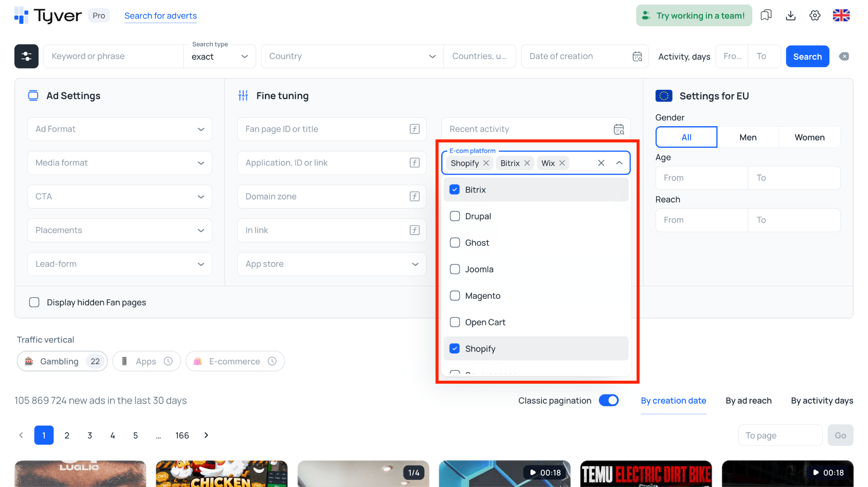Turn off Classic pagination toggle
The image size is (868, 487).
(x=609, y=401)
